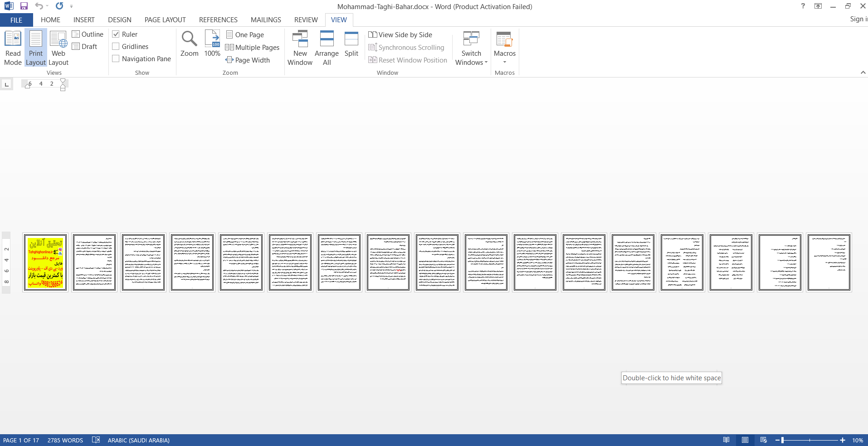
Task: Click the ruler tab selector
Action: (x=6, y=84)
